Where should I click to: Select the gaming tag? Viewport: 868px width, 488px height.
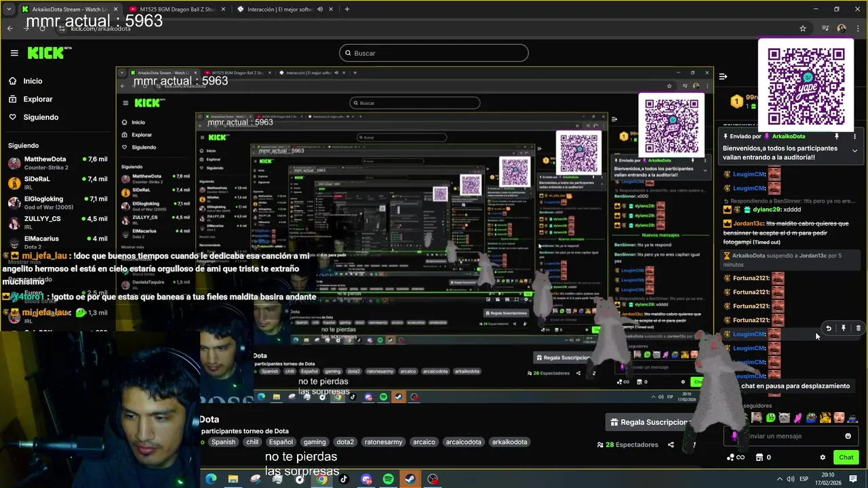click(315, 442)
